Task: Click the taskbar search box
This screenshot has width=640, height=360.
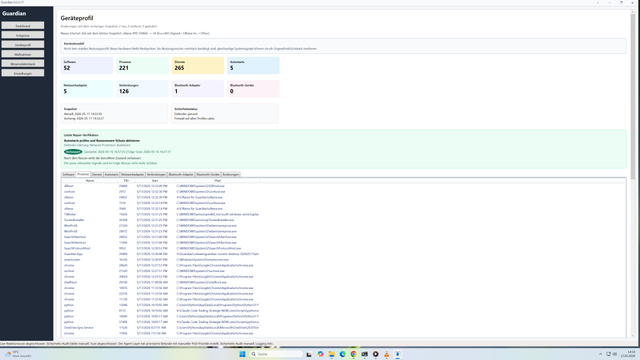Action: [276, 354]
